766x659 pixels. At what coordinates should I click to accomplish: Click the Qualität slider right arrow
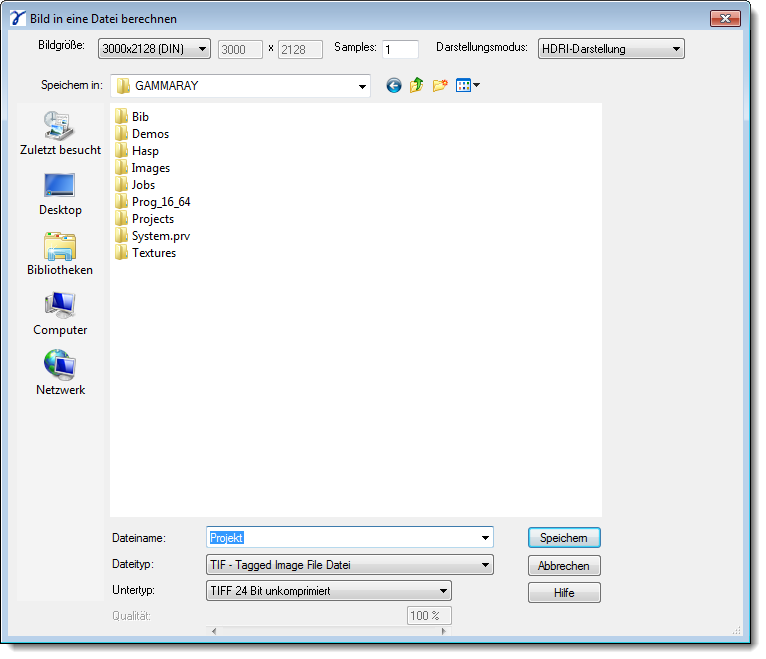pos(444,631)
